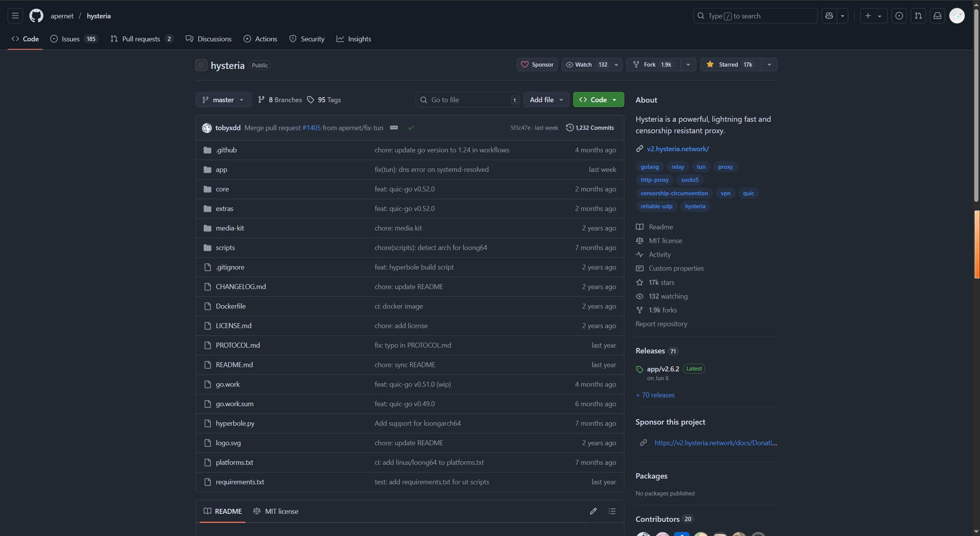This screenshot has height=536, width=980.
Task: Click the censorship-circumvention topic tag
Action: 674,193
